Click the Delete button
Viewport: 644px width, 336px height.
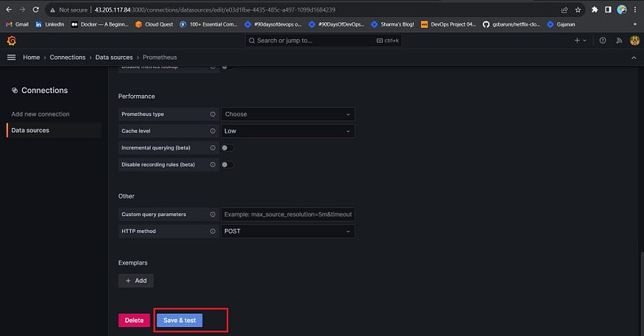tap(134, 321)
